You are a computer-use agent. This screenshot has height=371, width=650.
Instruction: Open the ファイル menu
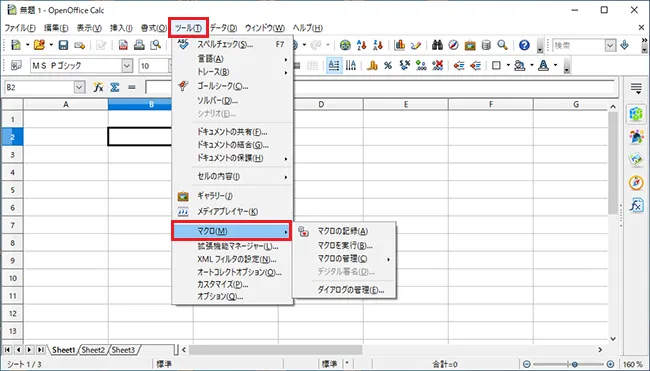click(x=20, y=28)
